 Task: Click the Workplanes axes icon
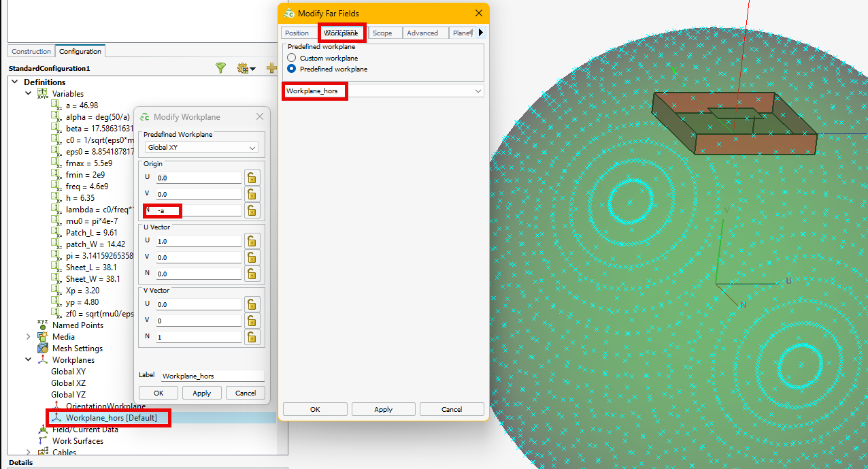42,360
